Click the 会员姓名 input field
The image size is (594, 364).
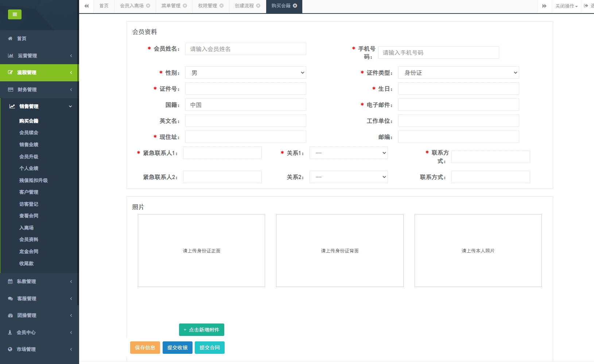[x=245, y=49]
